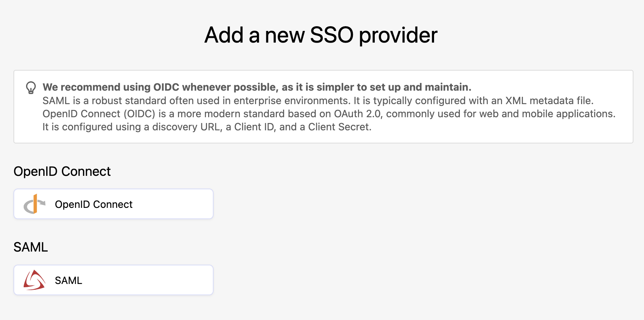The width and height of the screenshot is (644, 320).
Task: Click the OpenID Connect logo icon
Action: coord(34,204)
